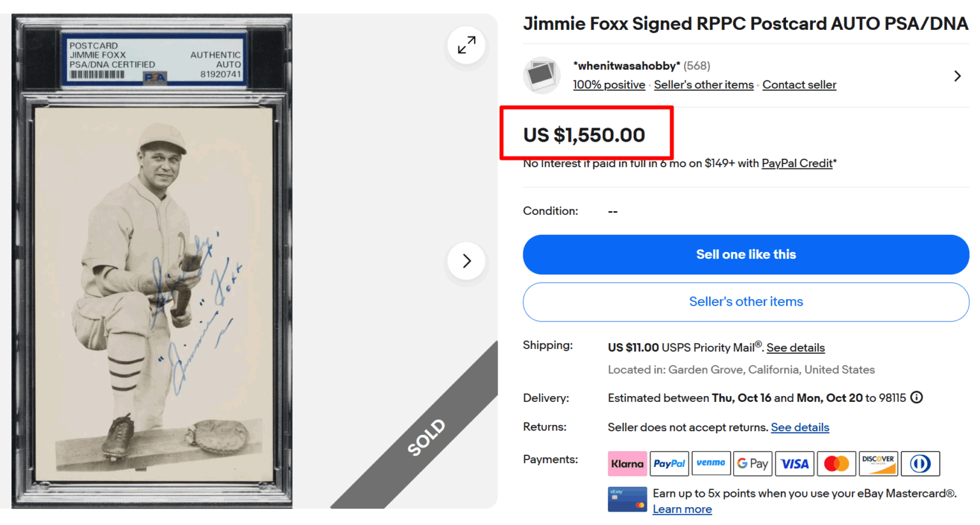Click the delivery estimate info icon
The image size is (980, 525).
coord(917,397)
